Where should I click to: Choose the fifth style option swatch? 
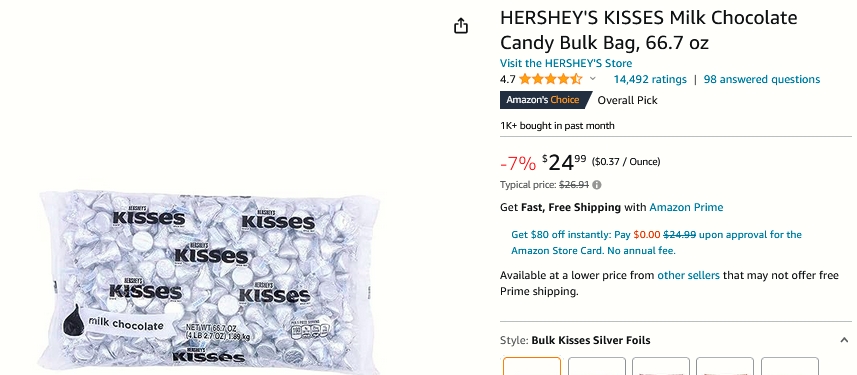tap(790, 366)
